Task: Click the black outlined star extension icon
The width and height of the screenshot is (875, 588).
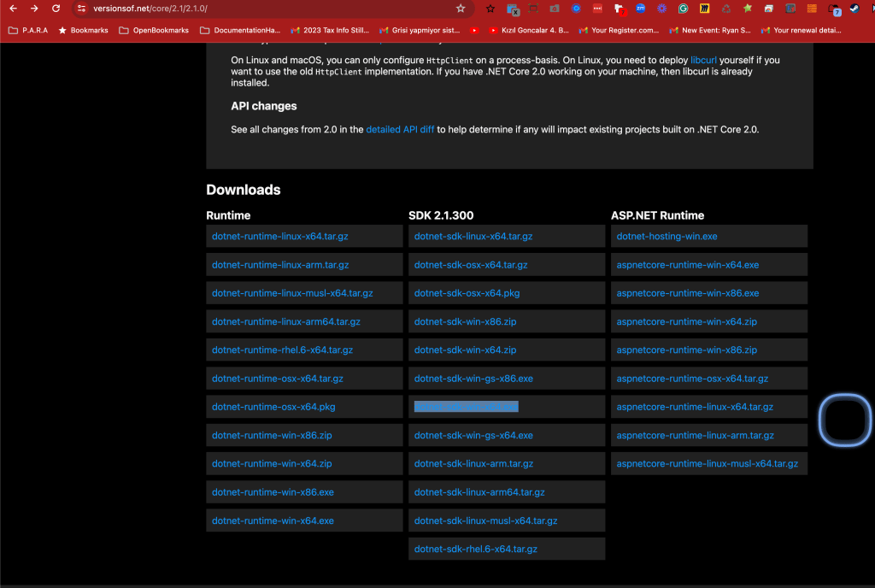Action: pyautogui.click(x=490, y=9)
